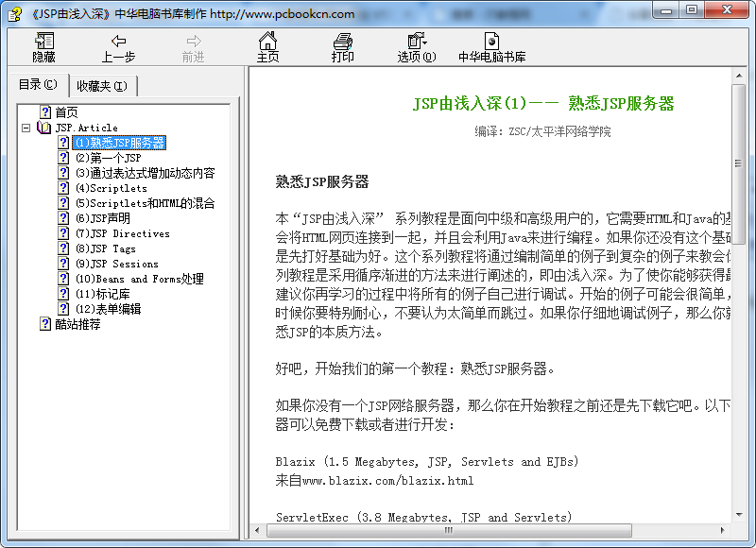Switch to the 收藏夹 tab
The height and width of the screenshot is (548, 756).
[x=102, y=86]
